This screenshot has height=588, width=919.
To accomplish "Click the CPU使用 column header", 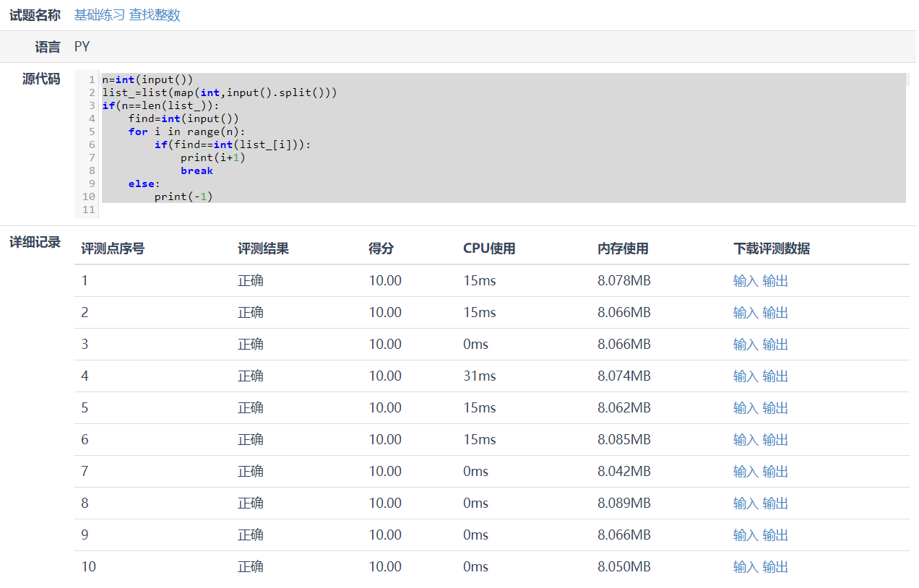I will tap(489, 249).
